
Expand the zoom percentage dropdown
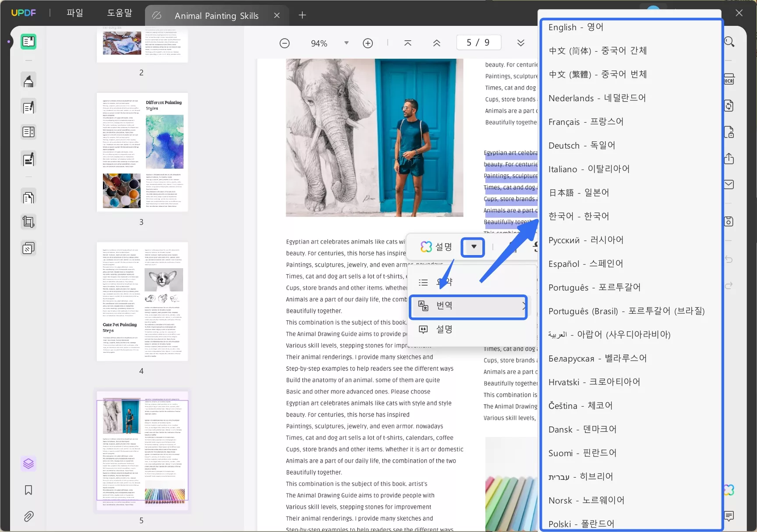click(x=347, y=43)
